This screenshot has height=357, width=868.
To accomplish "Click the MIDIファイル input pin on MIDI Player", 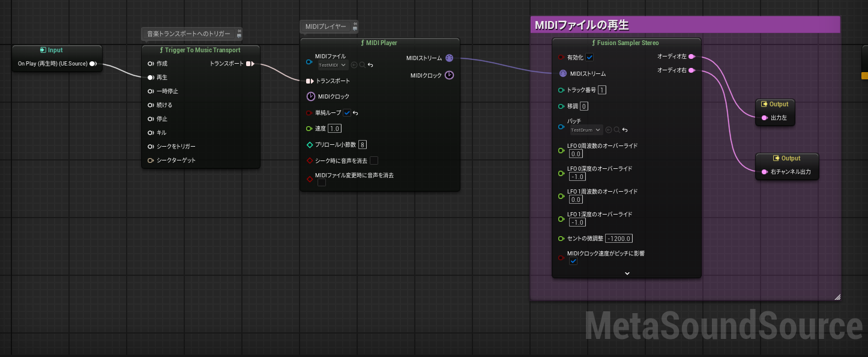I will (x=309, y=62).
